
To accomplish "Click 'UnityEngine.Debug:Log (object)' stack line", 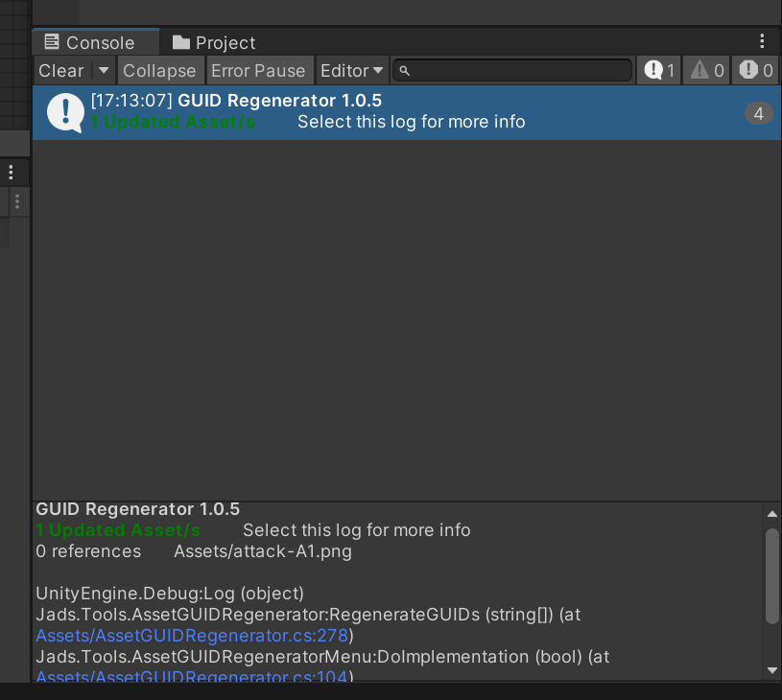I will pyautogui.click(x=170, y=594).
